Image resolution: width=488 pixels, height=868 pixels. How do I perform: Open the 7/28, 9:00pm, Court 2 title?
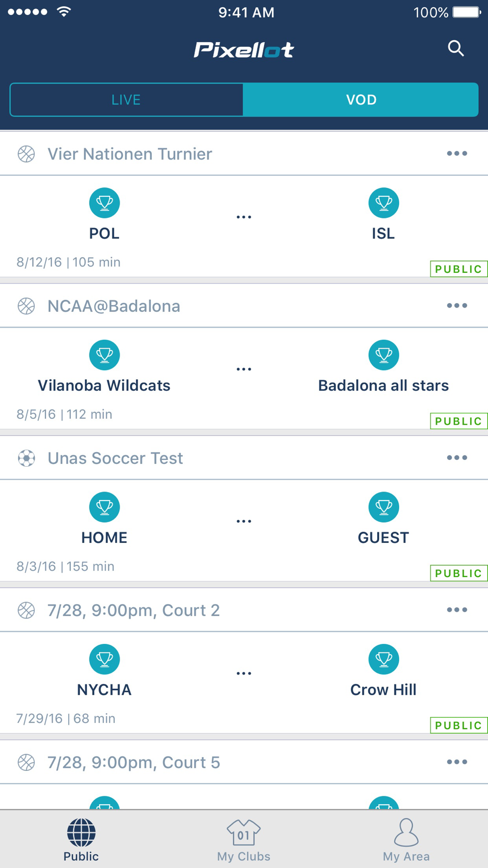point(133,610)
